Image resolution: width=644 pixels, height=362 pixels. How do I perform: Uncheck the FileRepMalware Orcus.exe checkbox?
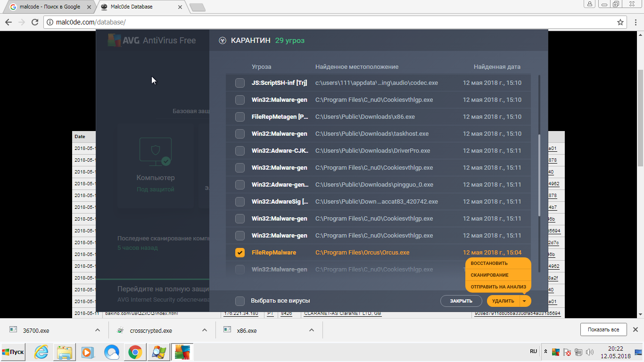[240, 253]
